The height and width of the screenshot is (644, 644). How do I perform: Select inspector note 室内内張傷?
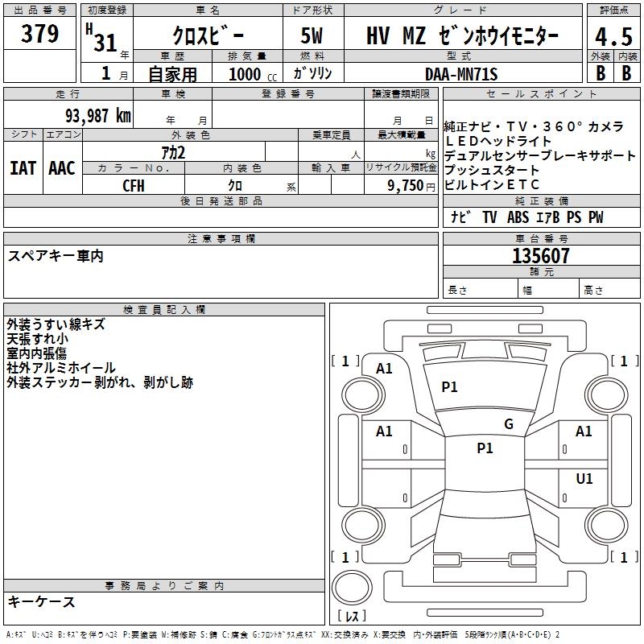[x=36, y=353]
